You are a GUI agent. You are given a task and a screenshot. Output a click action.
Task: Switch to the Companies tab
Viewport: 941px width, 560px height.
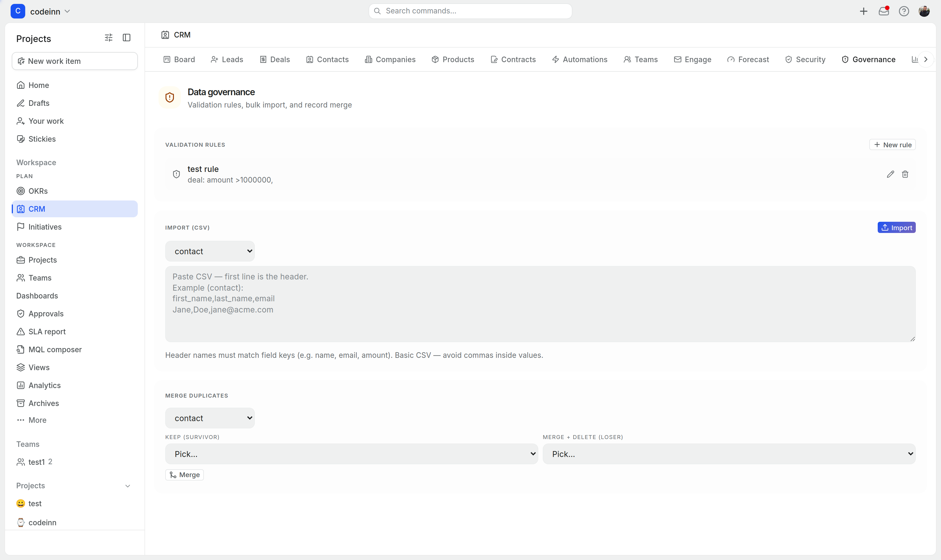point(390,60)
